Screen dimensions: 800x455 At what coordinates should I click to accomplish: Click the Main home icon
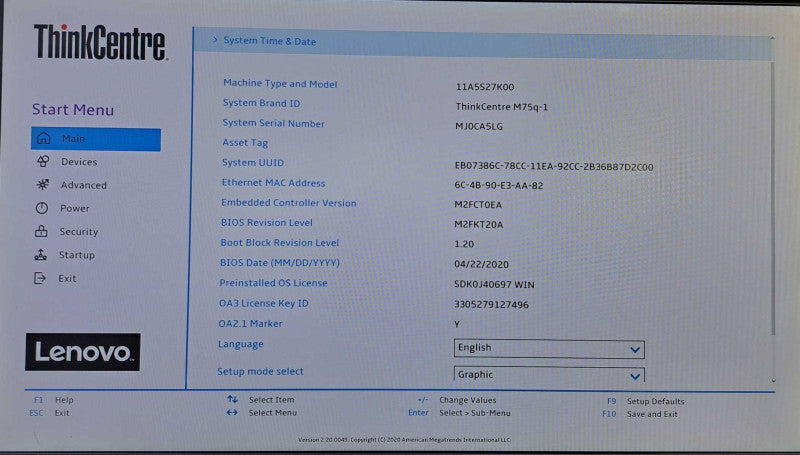[x=43, y=138]
